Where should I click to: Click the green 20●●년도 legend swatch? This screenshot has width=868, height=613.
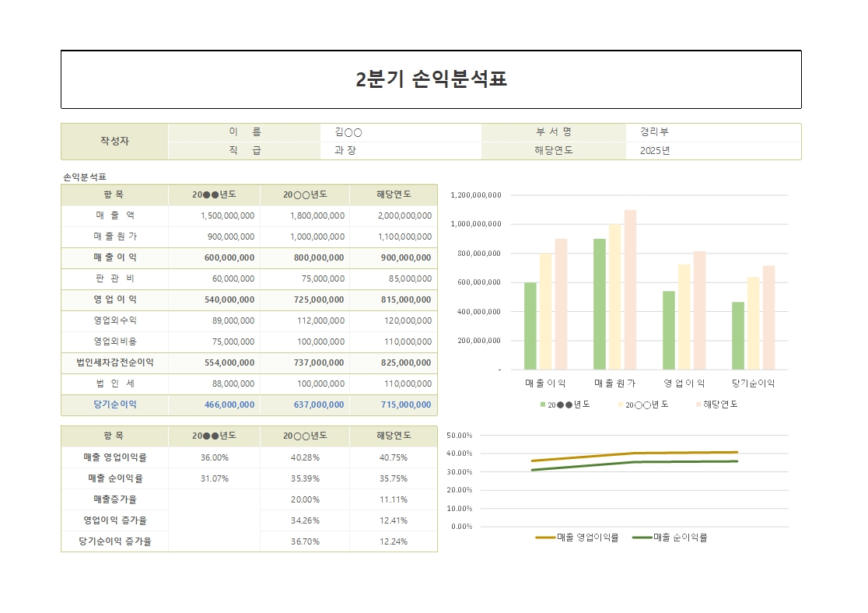[x=543, y=405]
